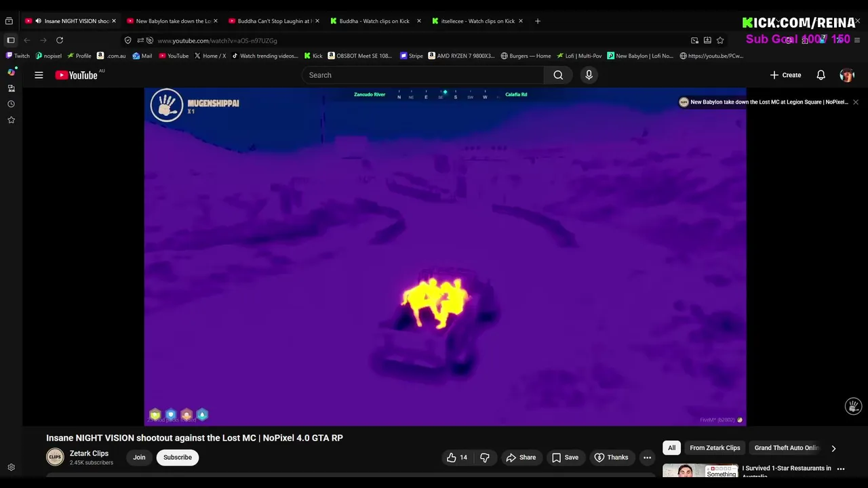Open the Watch trending videos TikTok bookmark

265,56
